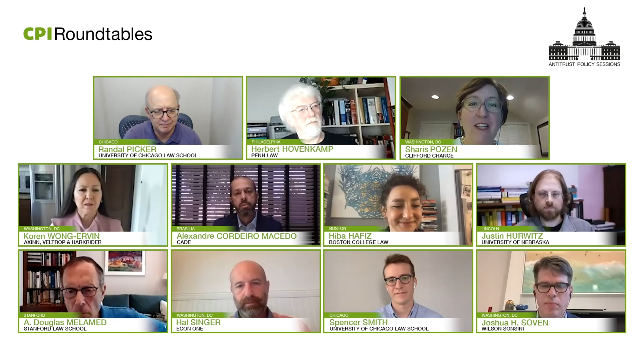
Task: Click the Justin HURWITZ name caption
Action: click(x=512, y=236)
